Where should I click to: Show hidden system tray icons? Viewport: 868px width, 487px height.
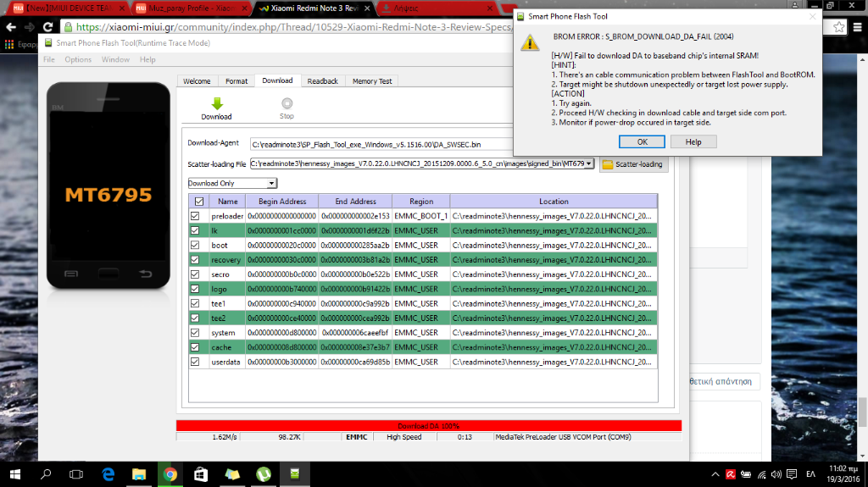point(714,474)
